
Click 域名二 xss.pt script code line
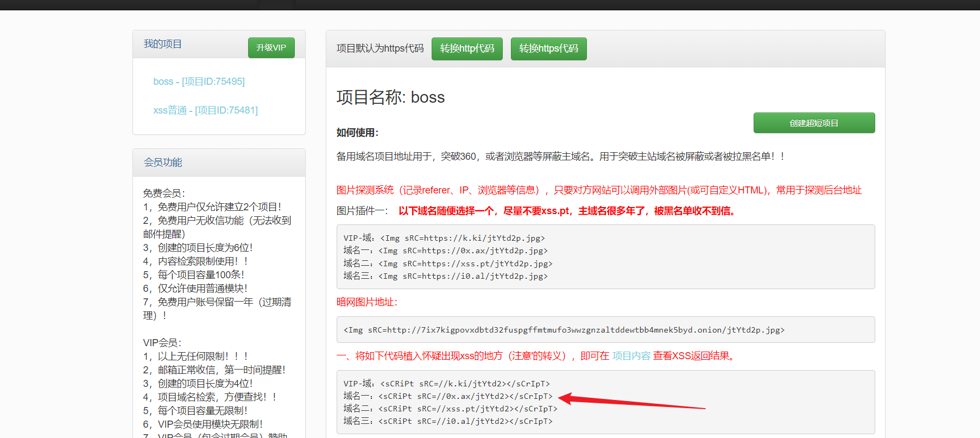click(x=450, y=409)
